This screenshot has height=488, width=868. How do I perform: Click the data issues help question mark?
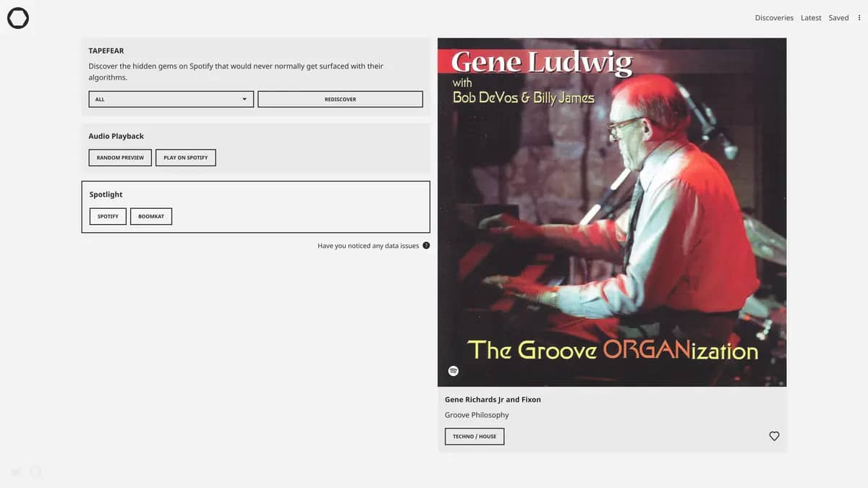[426, 246]
